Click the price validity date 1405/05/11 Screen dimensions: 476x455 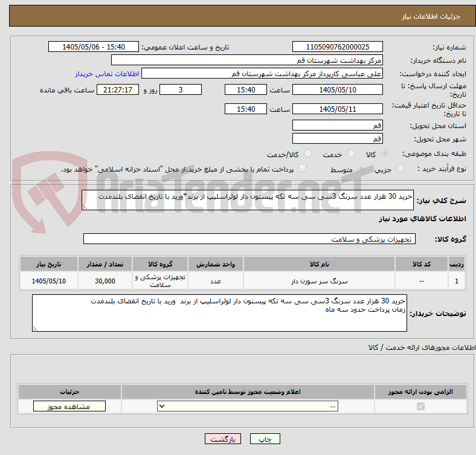click(x=337, y=109)
